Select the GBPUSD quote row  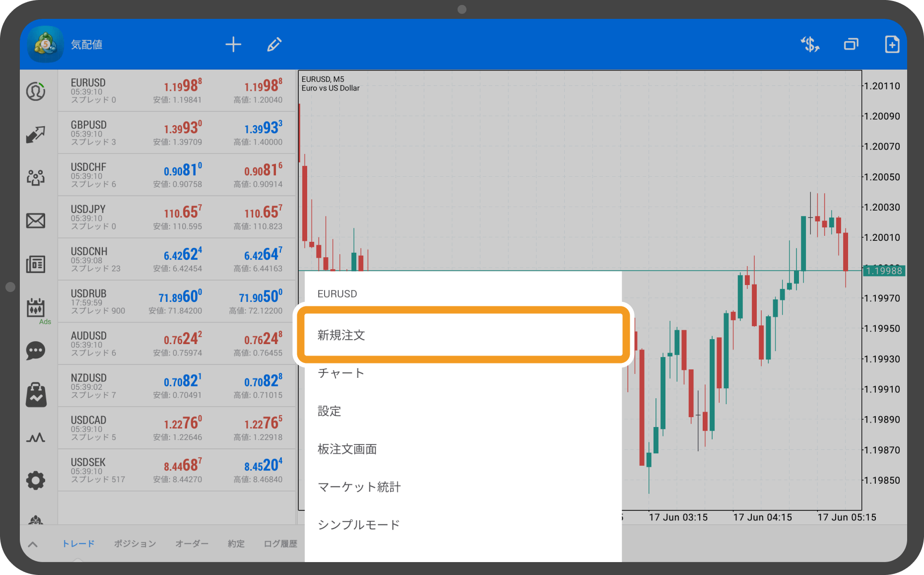[x=177, y=133]
